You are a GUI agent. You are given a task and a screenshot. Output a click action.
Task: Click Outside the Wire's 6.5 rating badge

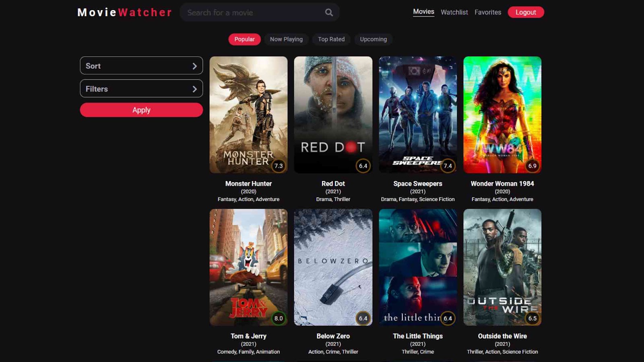coord(532,318)
